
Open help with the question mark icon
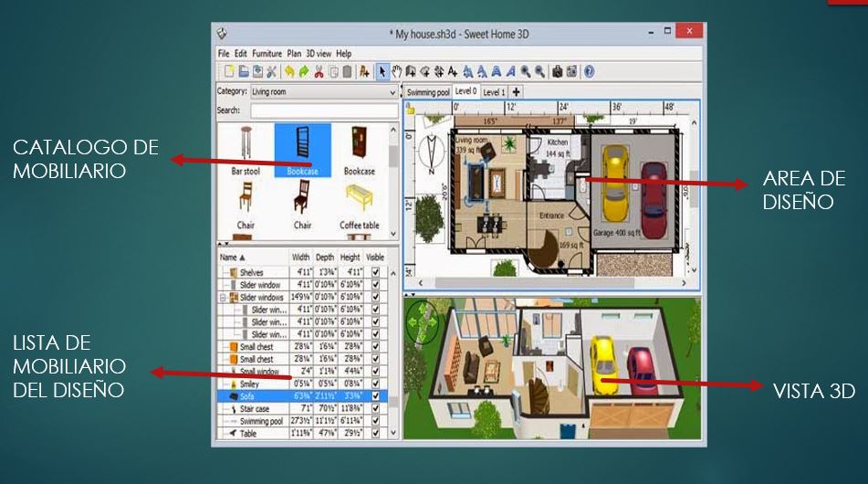589,71
